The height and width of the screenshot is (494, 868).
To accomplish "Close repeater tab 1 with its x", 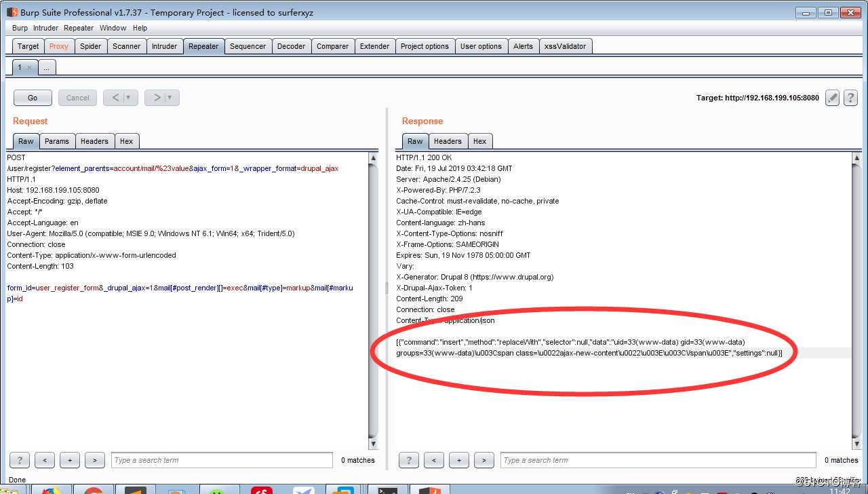I will coord(29,67).
